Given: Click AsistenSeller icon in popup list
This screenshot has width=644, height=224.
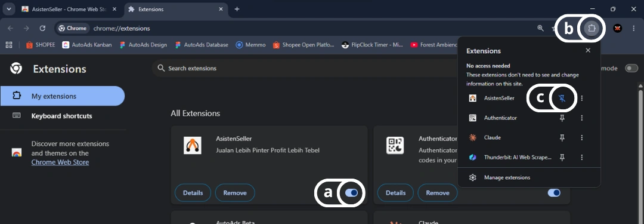Looking at the screenshot, I should tap(473, 98).
